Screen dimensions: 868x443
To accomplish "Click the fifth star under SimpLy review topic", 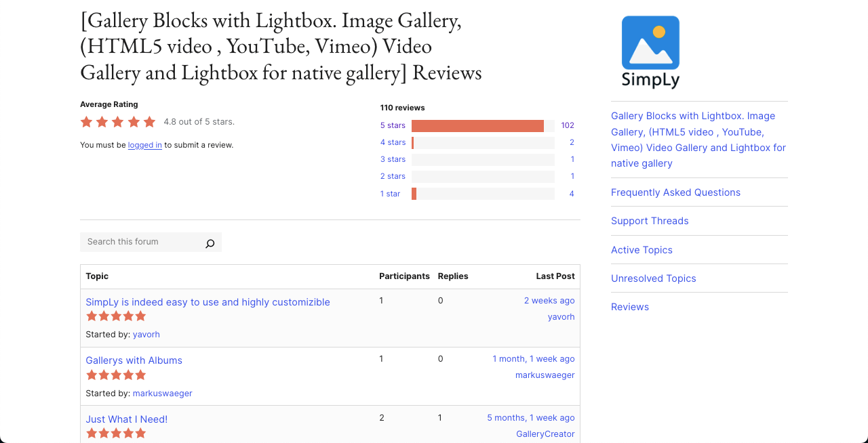I will (x=141, y=316).
